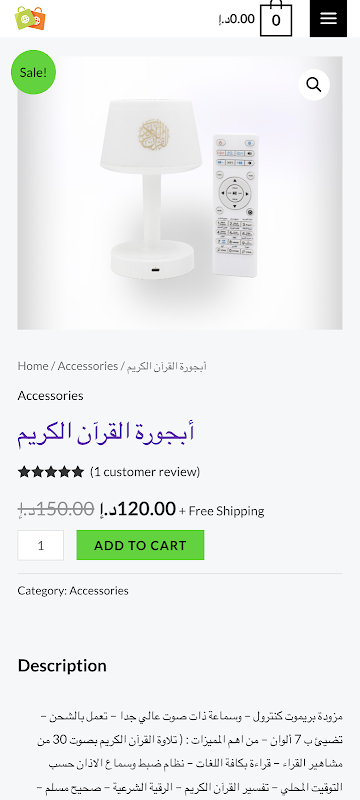The width and height of the screenshot is (360, 800).
Task: Click the remote control in product photo
Action: click(x=235, y=205)
